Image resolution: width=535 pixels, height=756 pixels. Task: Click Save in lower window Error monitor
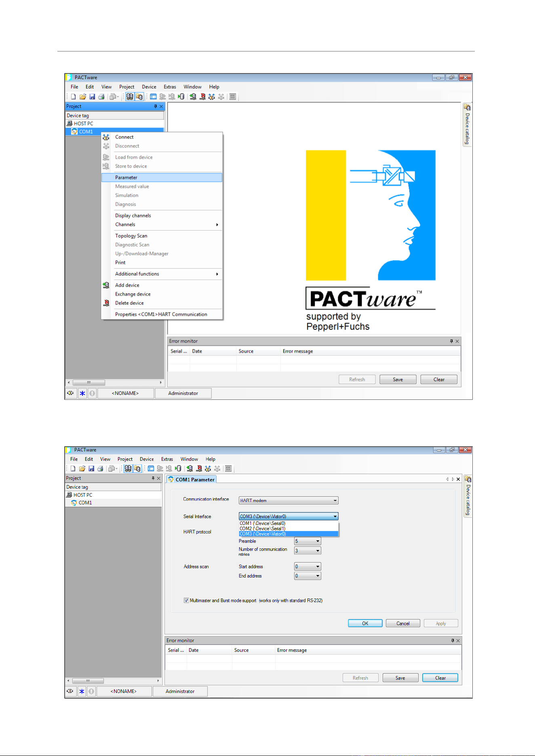point(400,678)
